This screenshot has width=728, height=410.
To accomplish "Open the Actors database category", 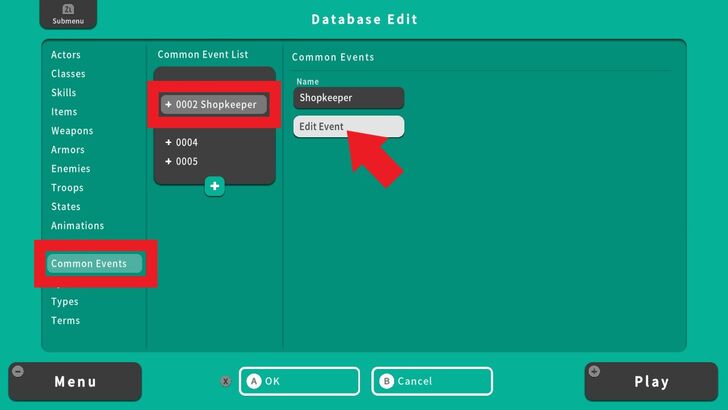I will click(66, 55).
